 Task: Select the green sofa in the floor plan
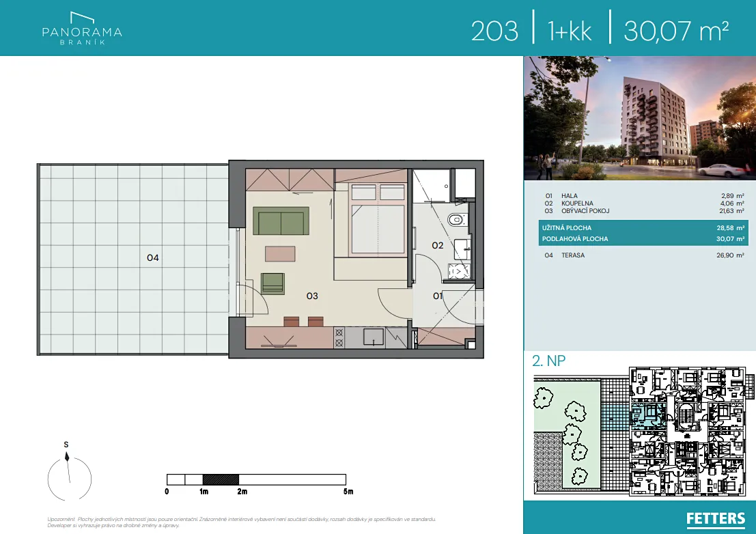281,221
